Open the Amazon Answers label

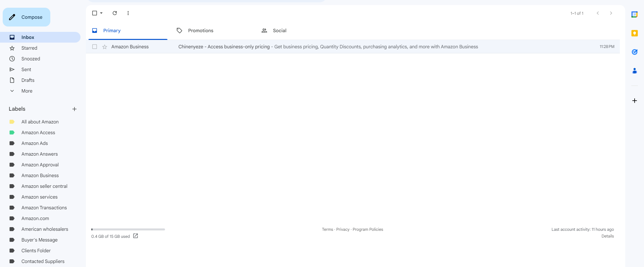pos(40,154)
